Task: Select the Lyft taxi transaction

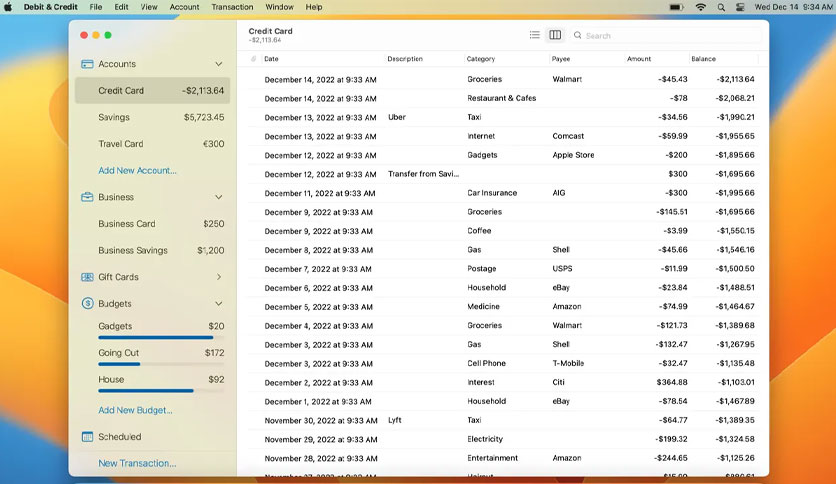Action: click(x=502, y=421)
